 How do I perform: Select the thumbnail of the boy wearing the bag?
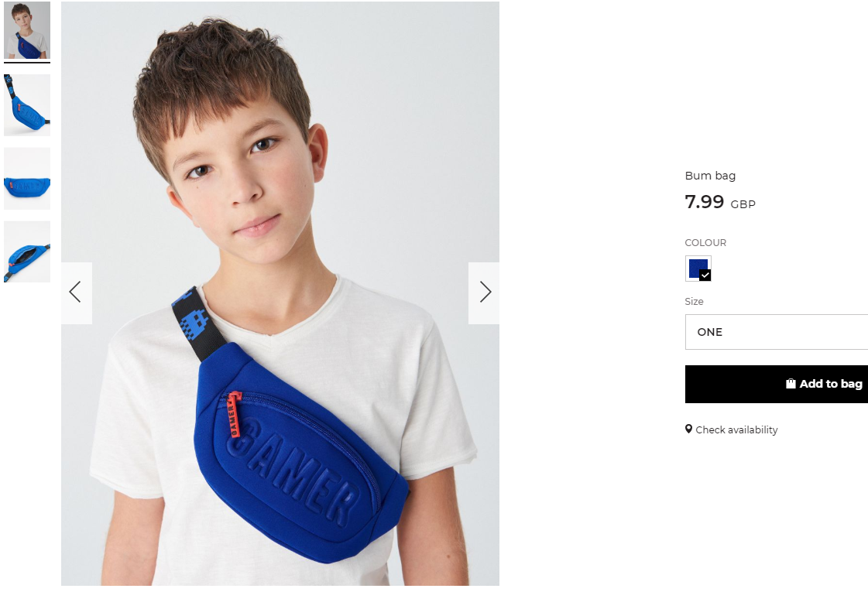tap(27, 30)
